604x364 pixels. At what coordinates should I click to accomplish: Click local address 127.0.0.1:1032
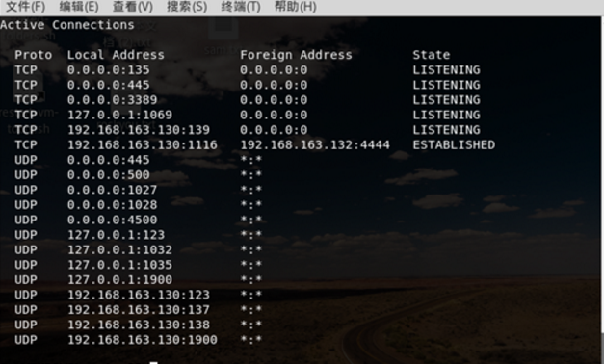[119, 250]
